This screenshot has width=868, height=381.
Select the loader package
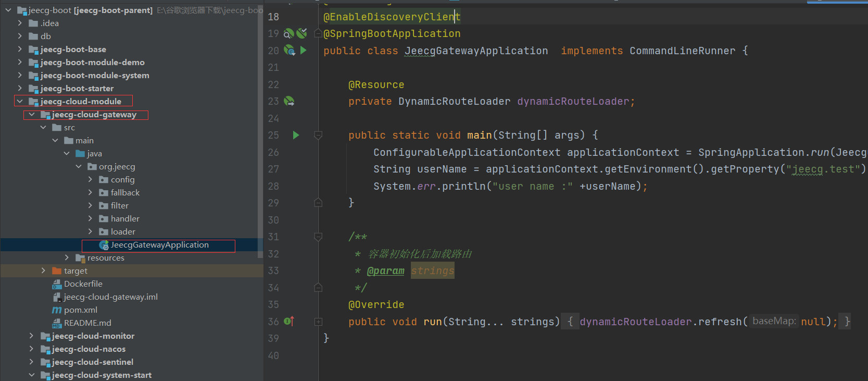pos(123,232)
